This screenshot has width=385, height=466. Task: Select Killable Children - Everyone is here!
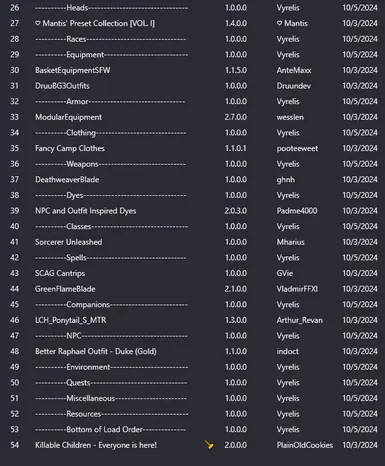pyautogui.click(x=96, y=445)
